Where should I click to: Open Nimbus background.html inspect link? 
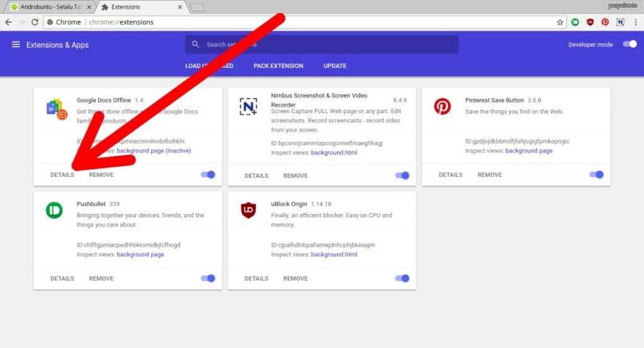coord(334,152)
